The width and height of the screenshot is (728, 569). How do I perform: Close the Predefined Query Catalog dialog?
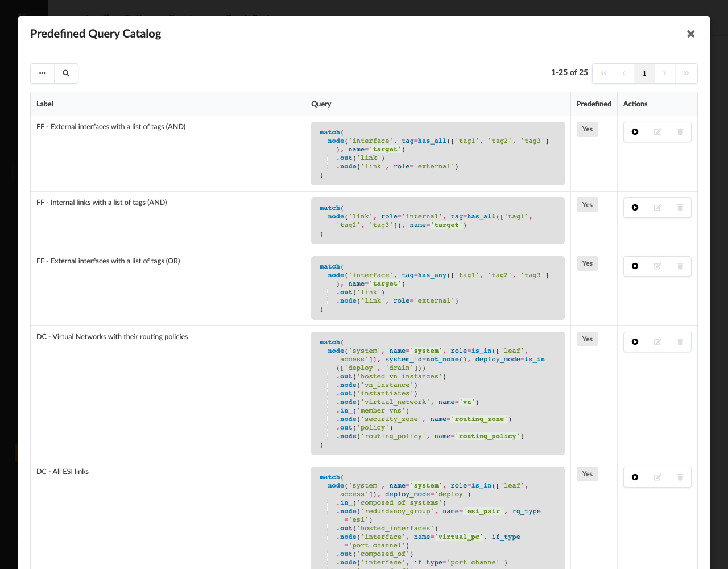(x=690, y=34)
